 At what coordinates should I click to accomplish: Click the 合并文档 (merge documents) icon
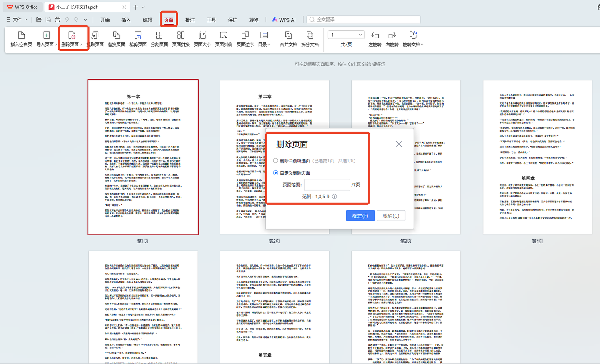click(288, 35)
